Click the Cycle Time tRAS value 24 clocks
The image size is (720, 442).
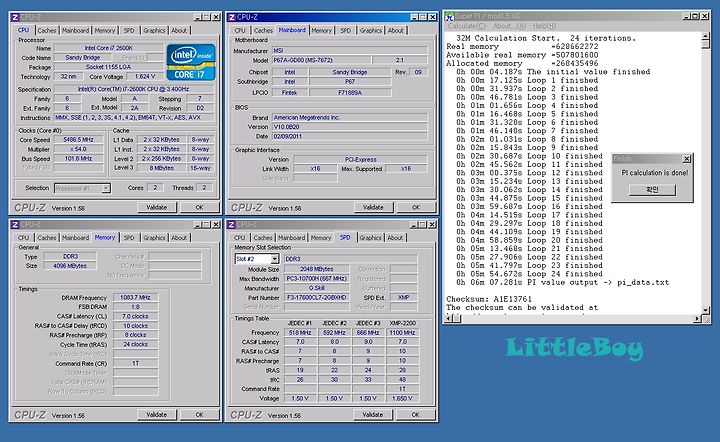135,344
